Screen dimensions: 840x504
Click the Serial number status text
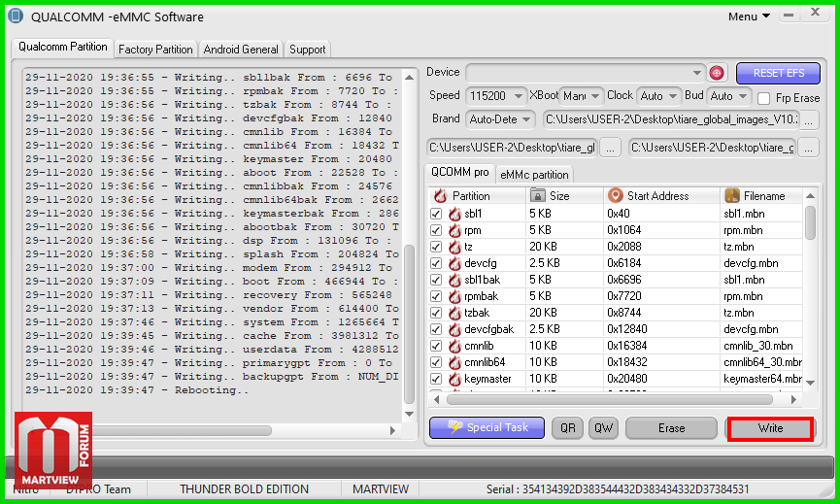[x=618, y=489]
